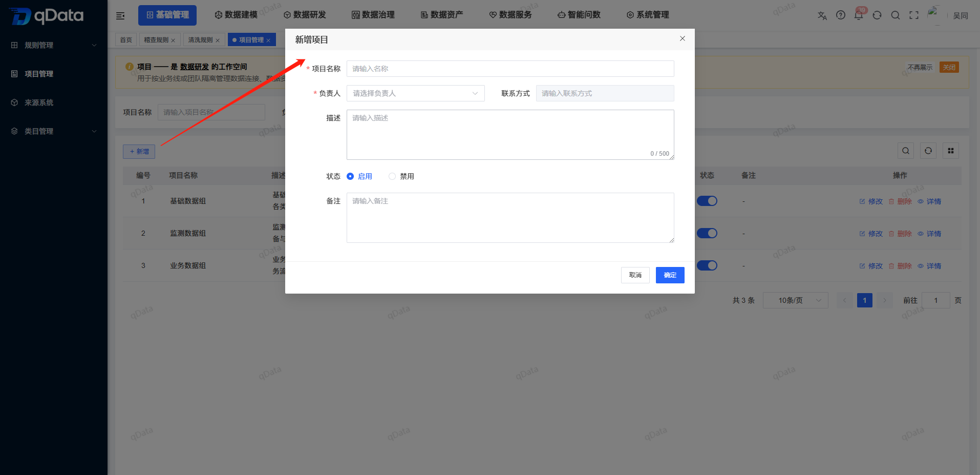
Task: Open the help question mark icon
Action: 841,15
